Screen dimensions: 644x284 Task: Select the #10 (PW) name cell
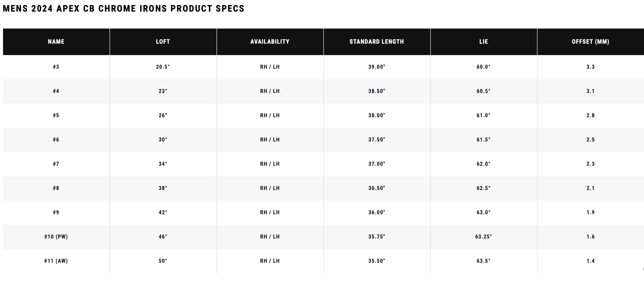[x=56, y=237]
